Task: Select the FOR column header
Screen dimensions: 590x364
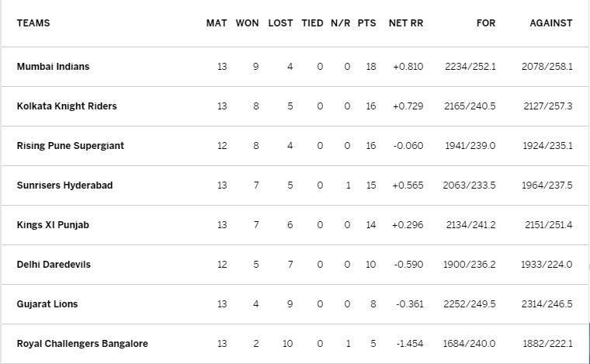Action: [x=486, y=23]
